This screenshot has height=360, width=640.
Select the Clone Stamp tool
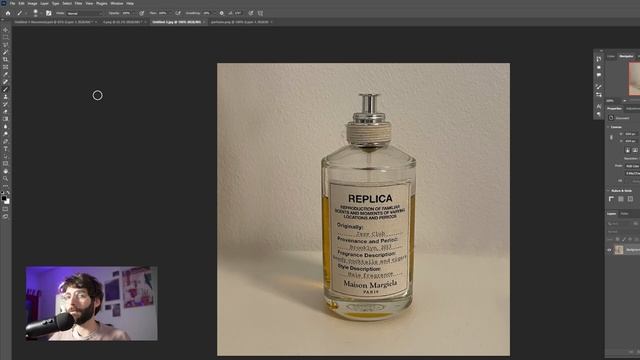(x=5, y=97)
